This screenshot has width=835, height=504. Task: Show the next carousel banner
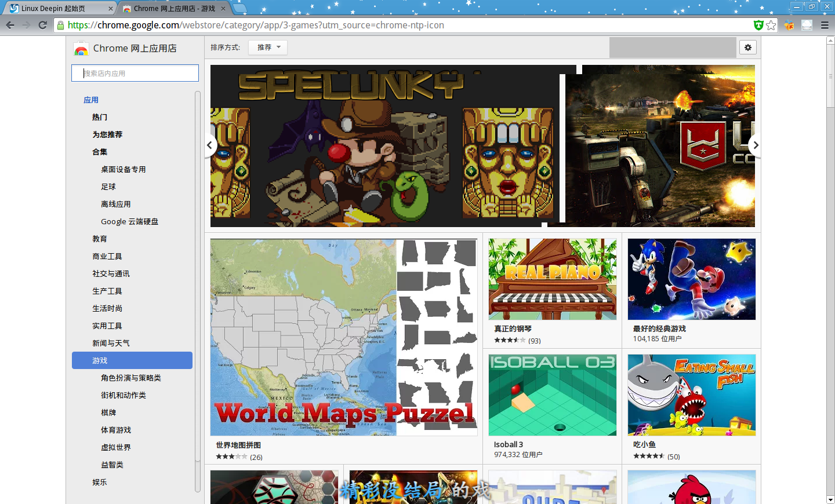(x=754, y=145)
